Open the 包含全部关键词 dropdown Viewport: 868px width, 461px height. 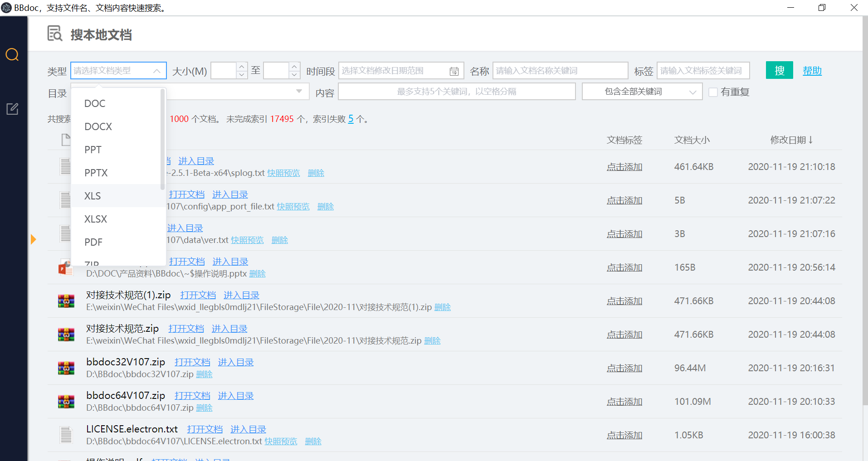(642, 92)
